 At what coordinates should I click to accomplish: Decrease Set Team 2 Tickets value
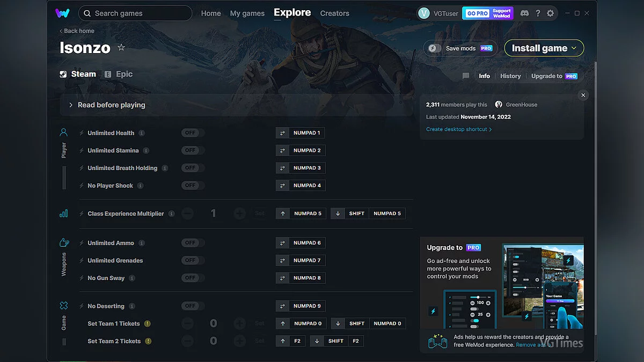[187, 341]
